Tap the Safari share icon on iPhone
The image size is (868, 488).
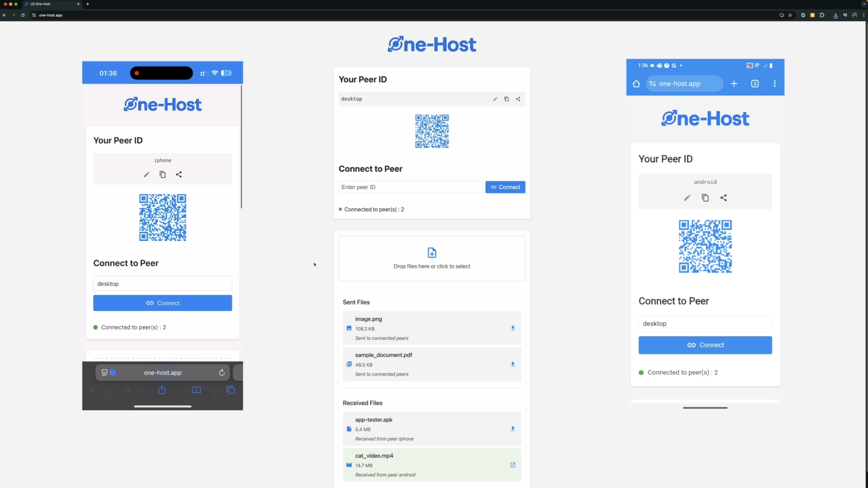tap(162, 390)
